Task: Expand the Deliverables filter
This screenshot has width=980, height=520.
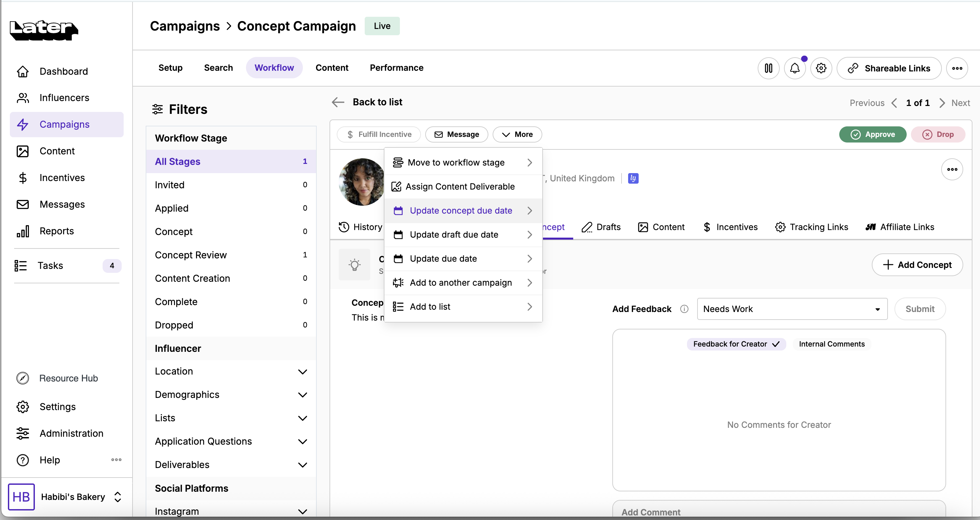Action: [x=231, y=465]
